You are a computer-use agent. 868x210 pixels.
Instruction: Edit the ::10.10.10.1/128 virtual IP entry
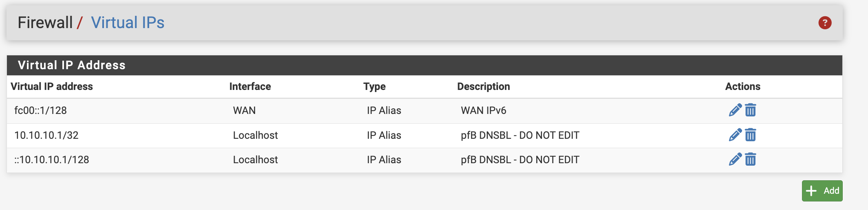click(x=735, y=160)
